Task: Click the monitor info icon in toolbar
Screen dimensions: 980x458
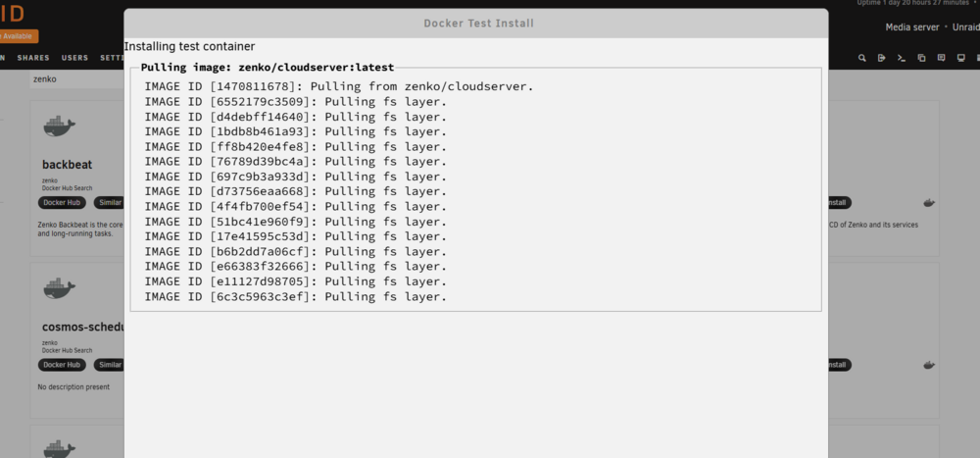Action: (961, 58)
